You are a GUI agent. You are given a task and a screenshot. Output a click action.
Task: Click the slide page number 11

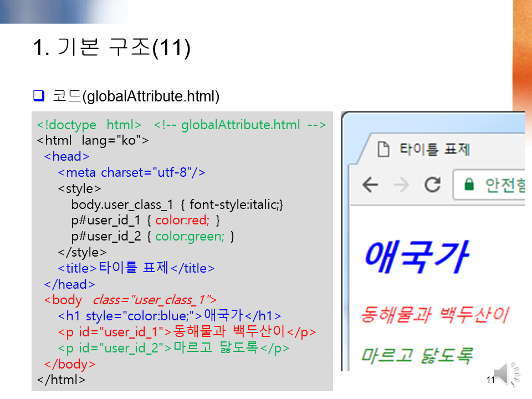(490, 380)
